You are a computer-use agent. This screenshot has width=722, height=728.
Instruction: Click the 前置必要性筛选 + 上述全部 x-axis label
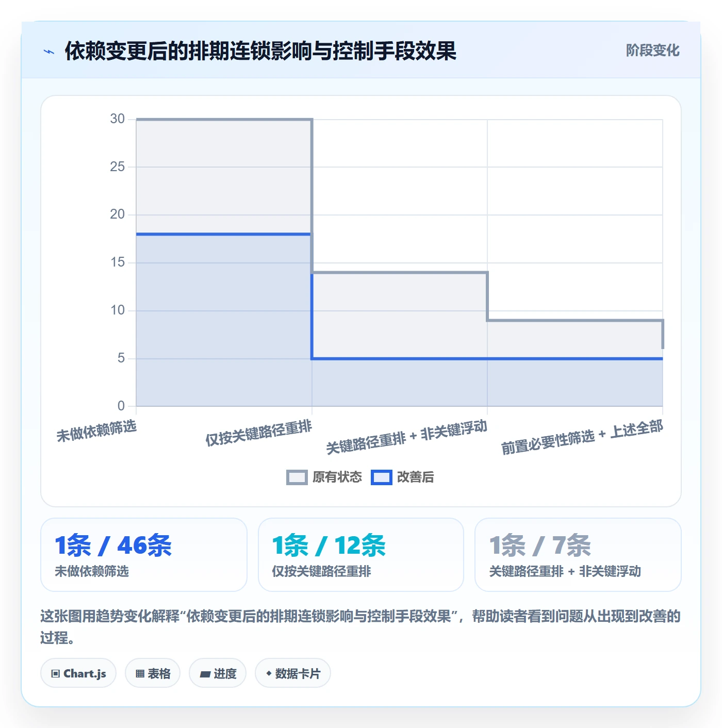pyautogui.click(x=582, y=437)
